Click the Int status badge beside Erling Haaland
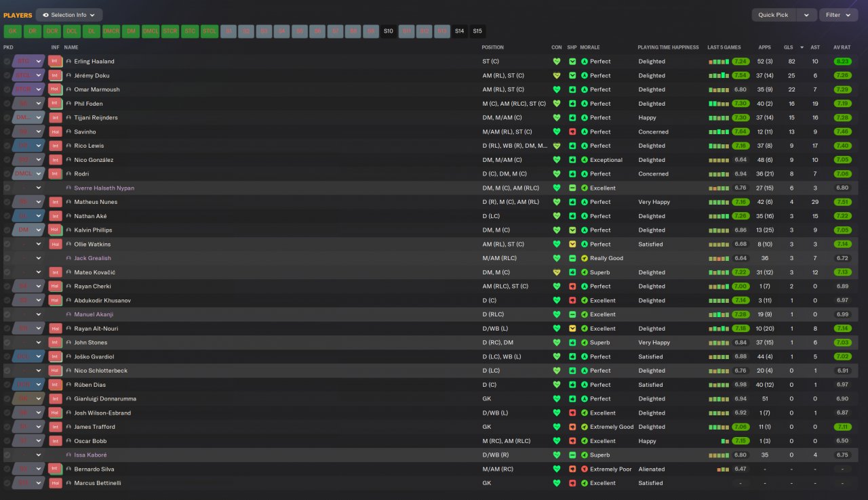This screenshot has width=868, height=500. 56,62
